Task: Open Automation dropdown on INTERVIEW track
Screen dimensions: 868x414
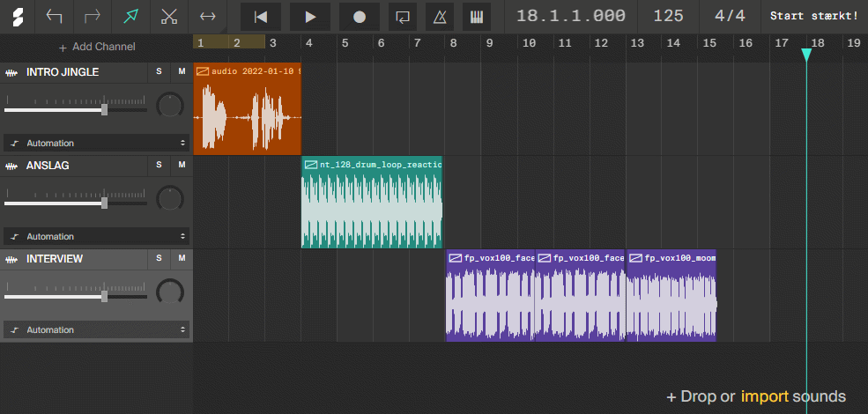Action: pyautogui.click(x=96, y=329)
